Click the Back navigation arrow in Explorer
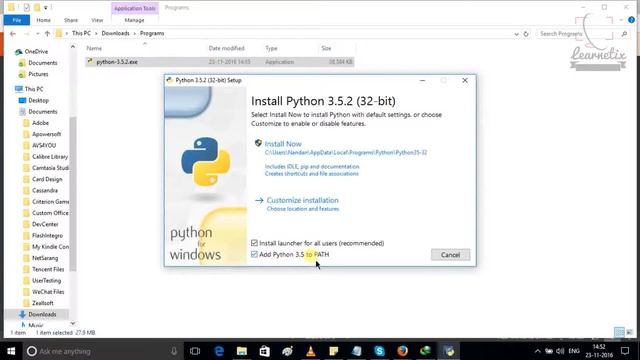 point(13,33)
